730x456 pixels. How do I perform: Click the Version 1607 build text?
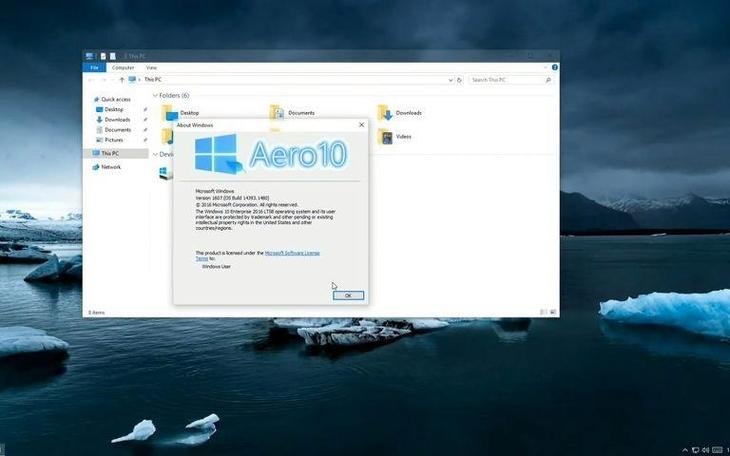click(232, 198)
